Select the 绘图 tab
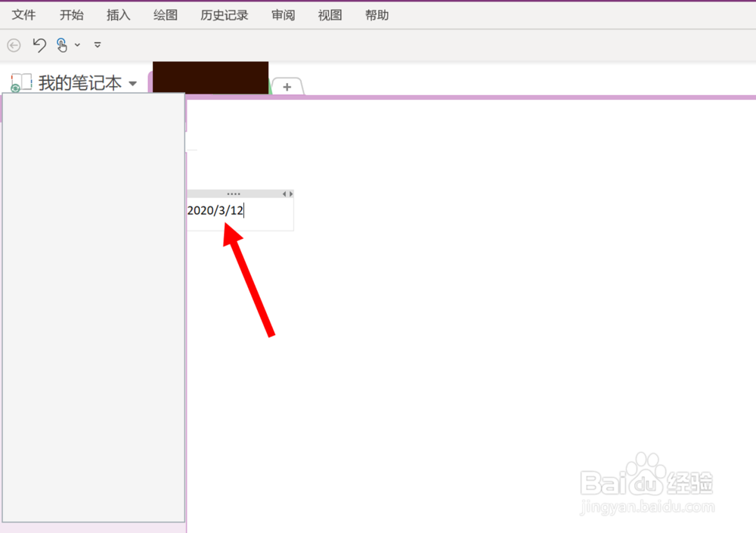Screen dimensions: 756x533 coord(166,15)
